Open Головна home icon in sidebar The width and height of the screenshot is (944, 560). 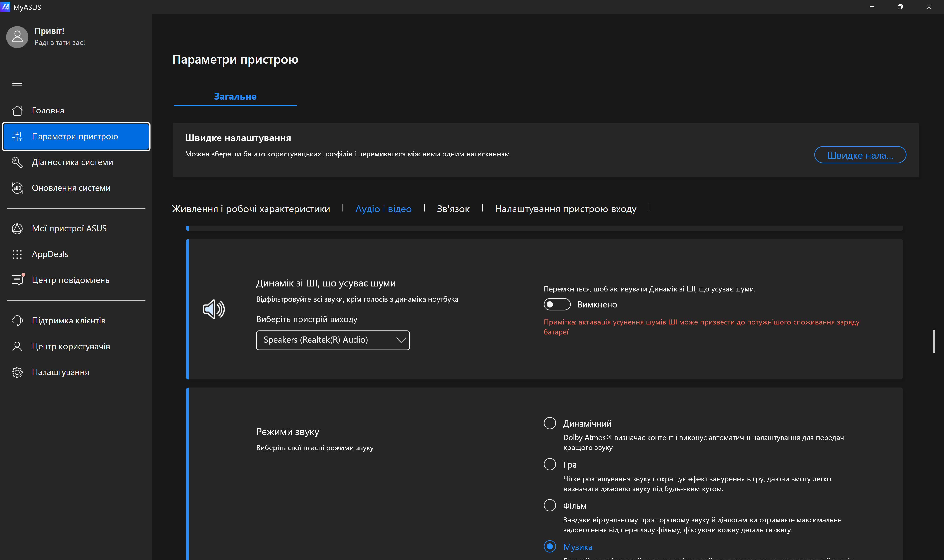tap(17, 111)
